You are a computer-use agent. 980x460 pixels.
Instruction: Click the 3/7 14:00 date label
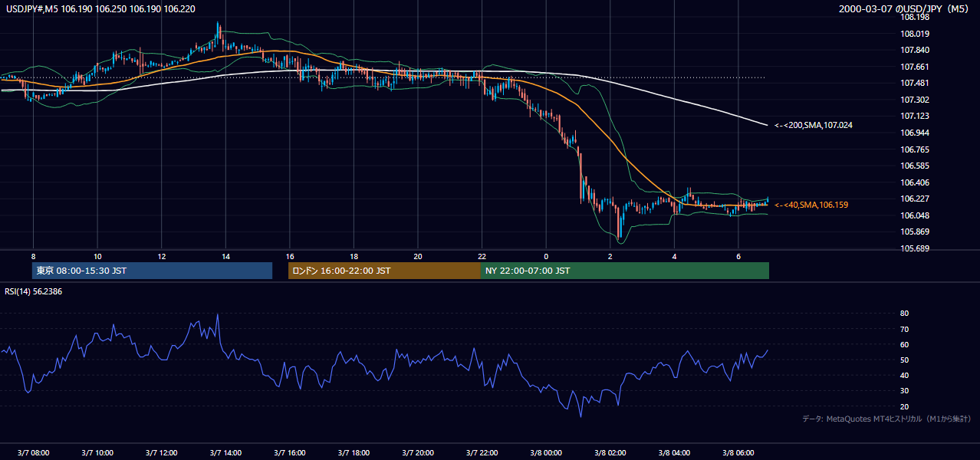pos(225,453)
